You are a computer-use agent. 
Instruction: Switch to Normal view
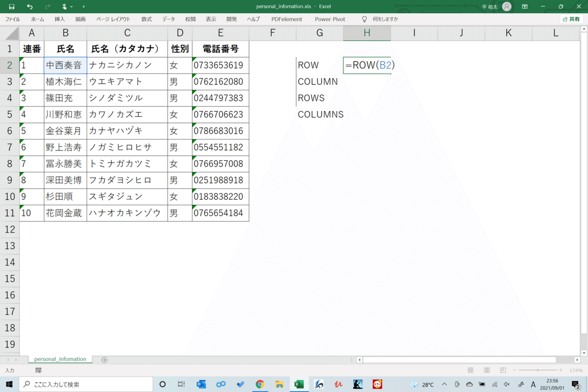(470, 370)
